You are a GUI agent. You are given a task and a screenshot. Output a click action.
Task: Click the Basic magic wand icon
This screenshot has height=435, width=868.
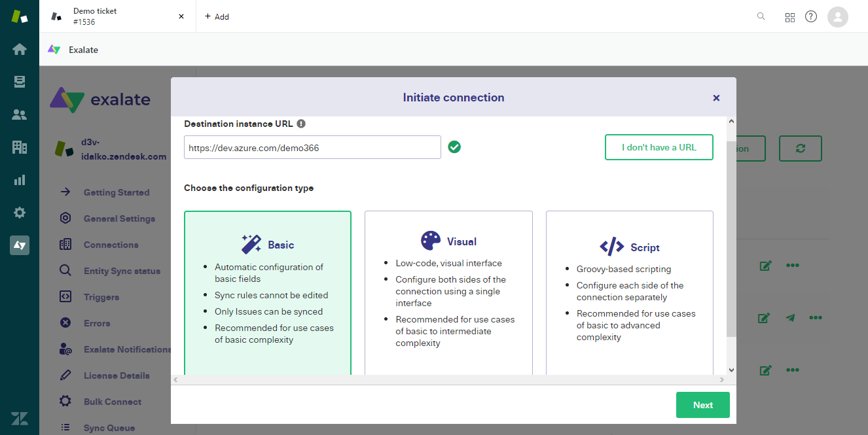click(251, 244)
